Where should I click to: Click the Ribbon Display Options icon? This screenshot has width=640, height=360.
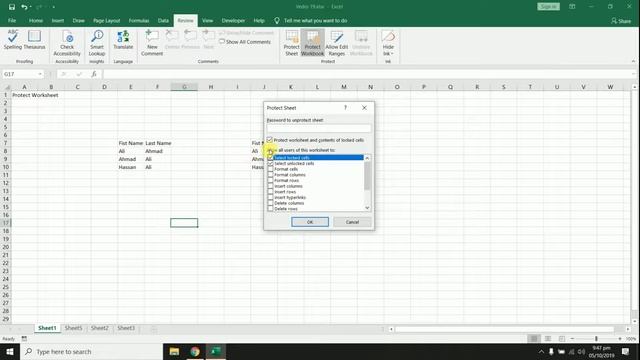point(572,7)
